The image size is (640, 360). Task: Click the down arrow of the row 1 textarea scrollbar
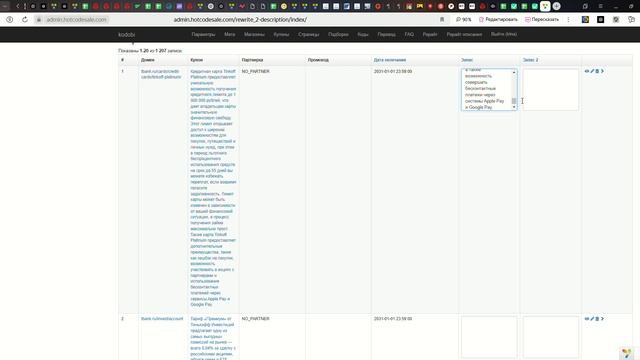point(514,107)
